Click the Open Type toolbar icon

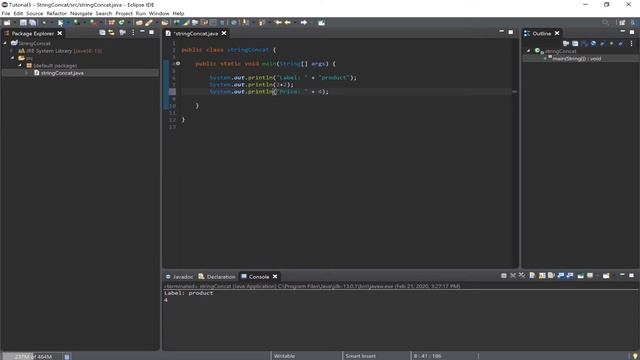point(139,23)
